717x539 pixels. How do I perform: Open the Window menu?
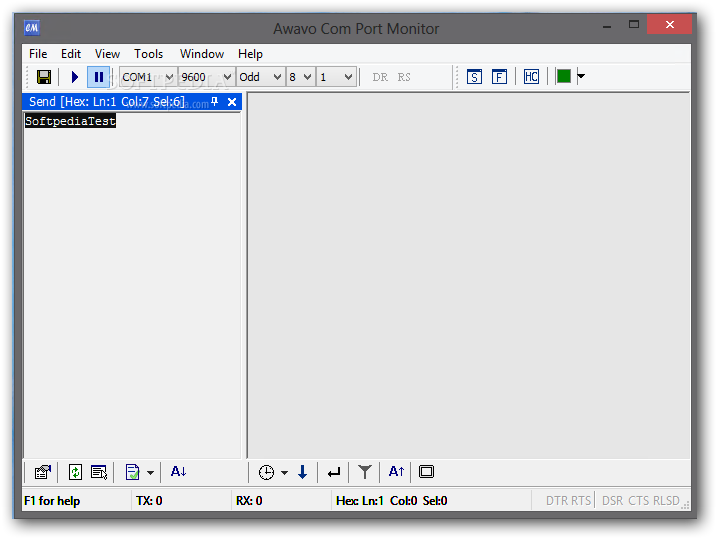(x=202, y=54)
